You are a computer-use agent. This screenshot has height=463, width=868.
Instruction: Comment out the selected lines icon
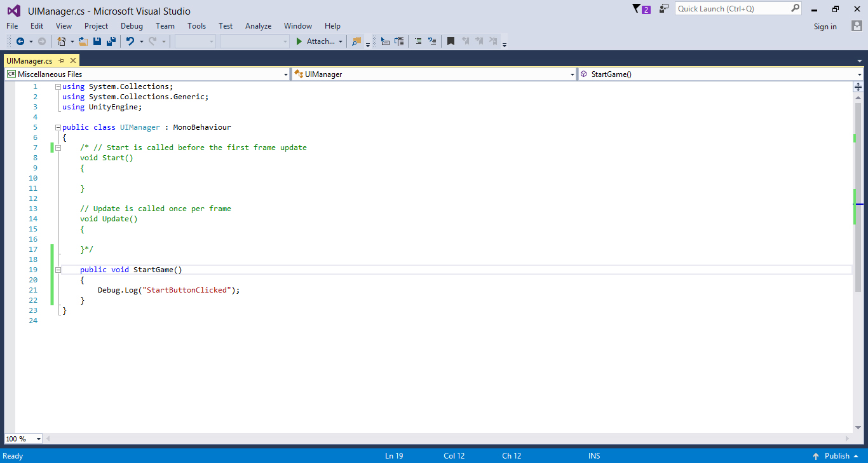418,41
